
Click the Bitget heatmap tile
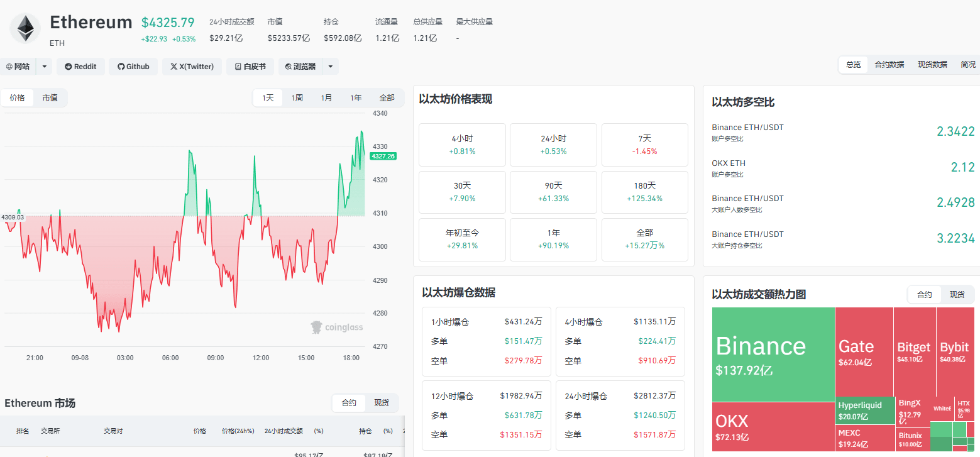click(914, 352)
